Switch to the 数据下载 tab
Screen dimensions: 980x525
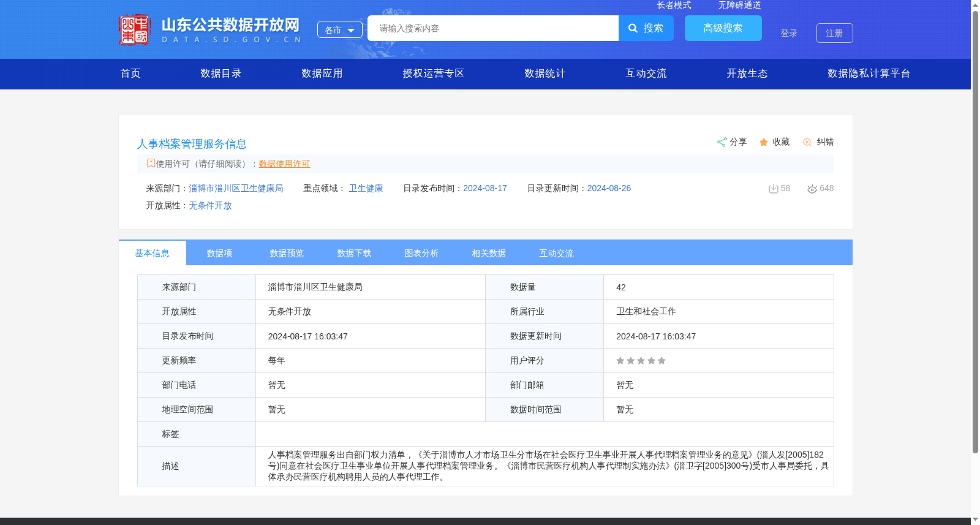355,253
